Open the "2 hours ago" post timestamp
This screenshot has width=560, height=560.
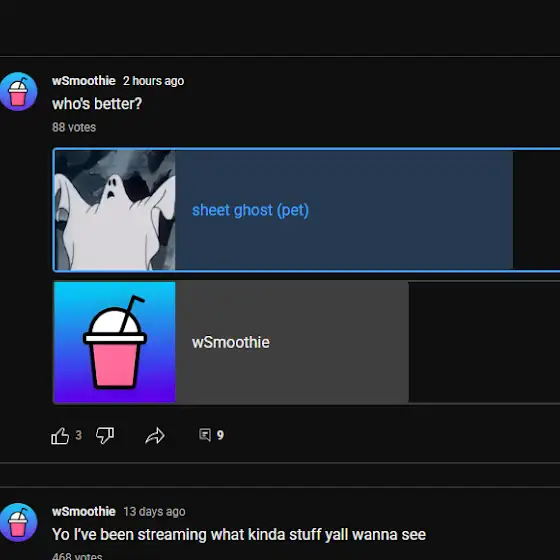[154, 81]
